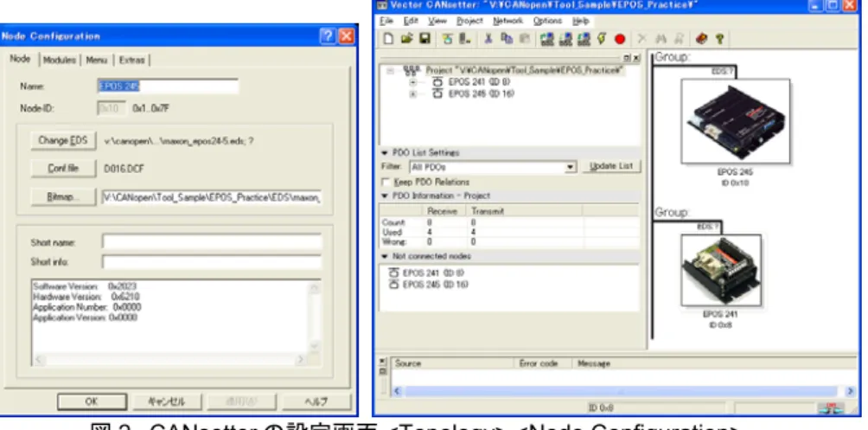Enable the Keep PDO Relations checkbox
This screenshot has height=430, width=868.
(386, 183)
